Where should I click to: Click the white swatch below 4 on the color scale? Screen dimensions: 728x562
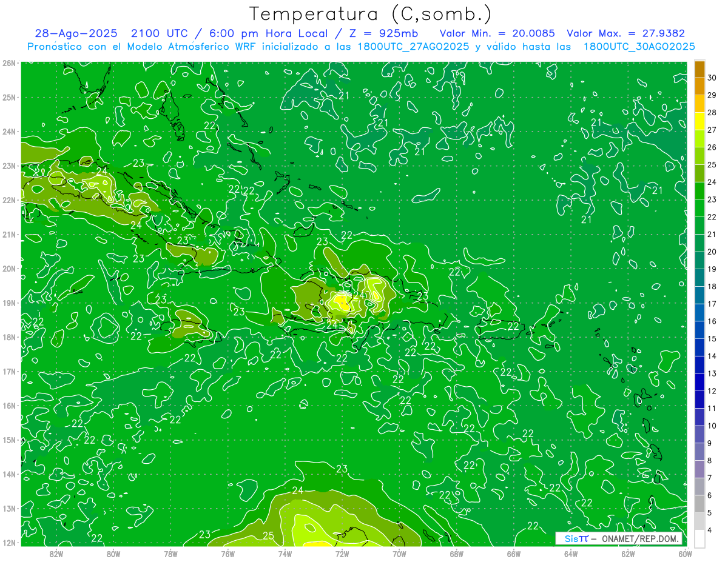(x=699, y=538)
